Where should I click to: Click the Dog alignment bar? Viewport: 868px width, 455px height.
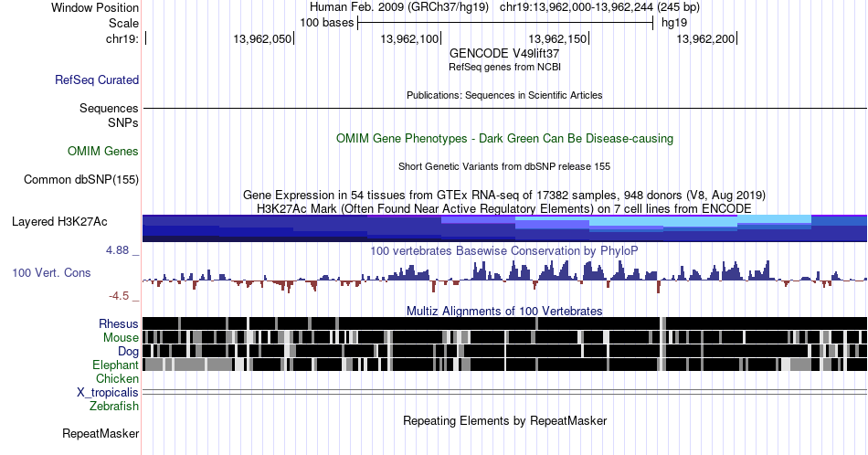(x=504, y=351)
